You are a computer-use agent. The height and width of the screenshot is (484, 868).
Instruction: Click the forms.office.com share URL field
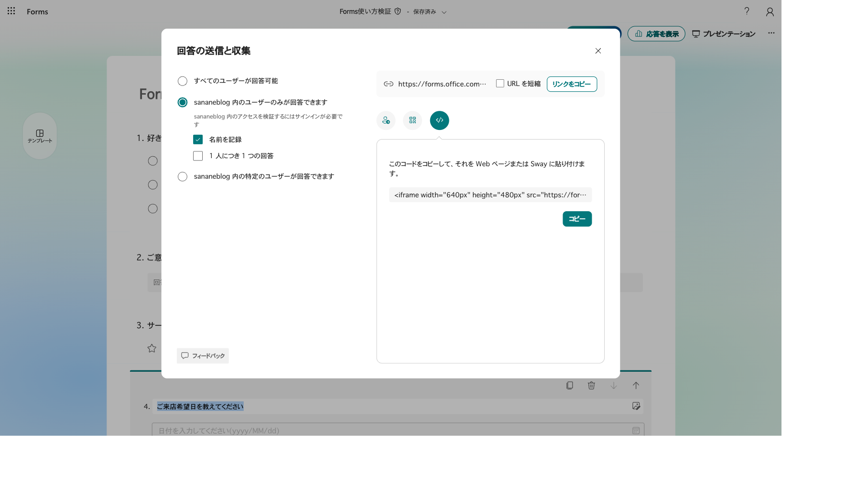coord(442,84)
